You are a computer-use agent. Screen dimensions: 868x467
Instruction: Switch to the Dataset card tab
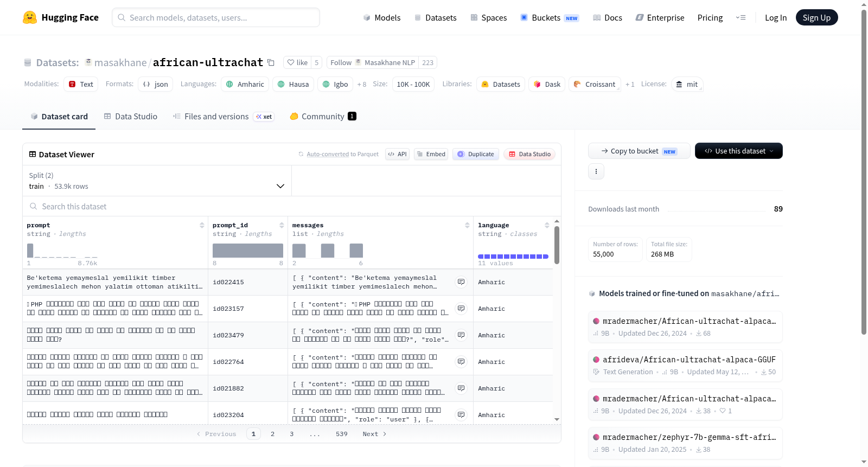point(59,116)
